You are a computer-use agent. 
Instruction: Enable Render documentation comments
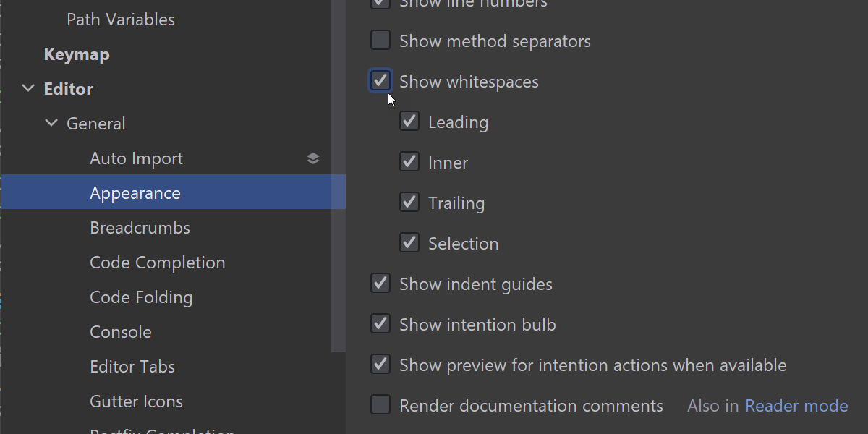[x=380, y=405]
